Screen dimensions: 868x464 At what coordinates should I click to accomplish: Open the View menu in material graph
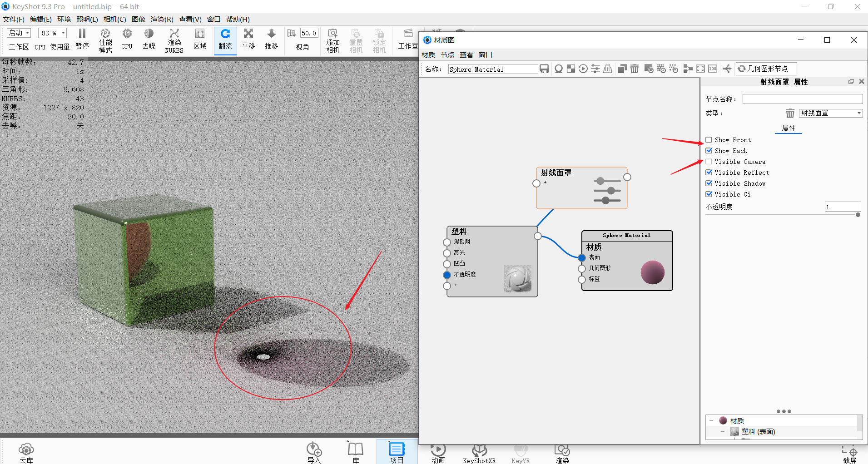tap(466, 54)
